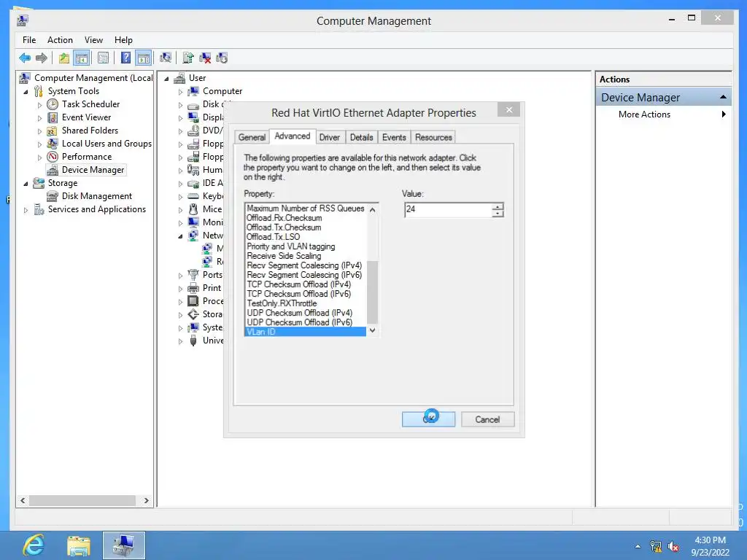Click the Shared Folders icon

[53, 131]
